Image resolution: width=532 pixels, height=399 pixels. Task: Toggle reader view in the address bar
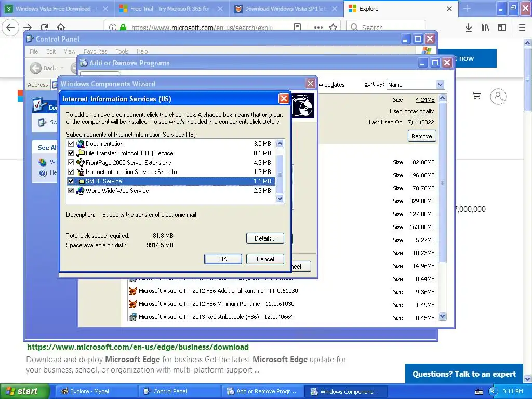tap(297, 28)
